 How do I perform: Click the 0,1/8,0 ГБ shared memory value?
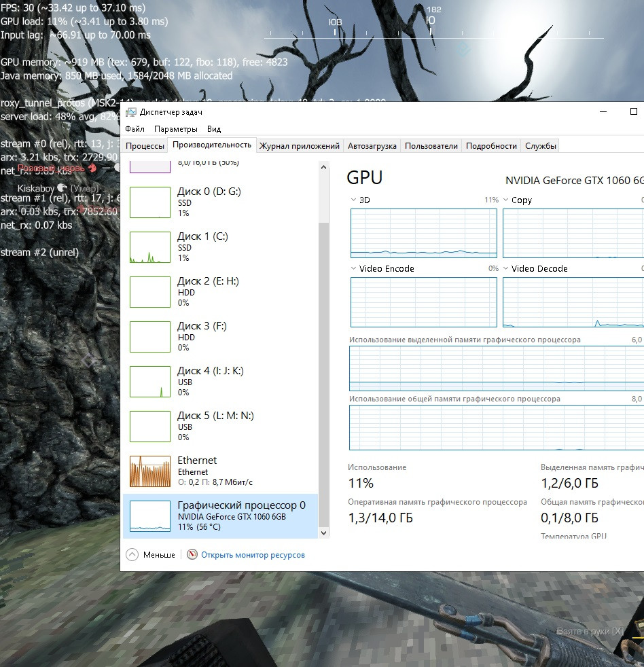pos(569,518)
